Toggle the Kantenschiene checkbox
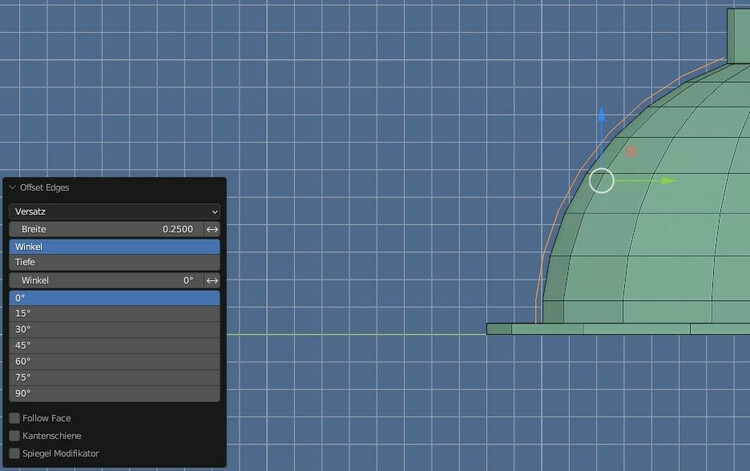The image size is (750, 471). tap(15, 436)
